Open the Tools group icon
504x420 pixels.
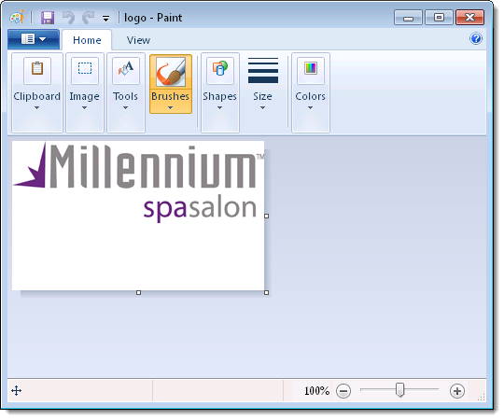tap(126, 70)
